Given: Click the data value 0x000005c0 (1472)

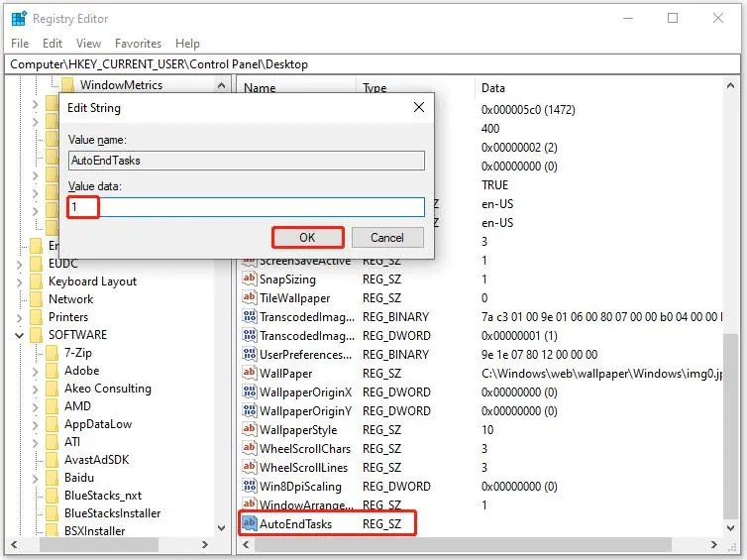Looking at the screenshot, I should (528, 110).
